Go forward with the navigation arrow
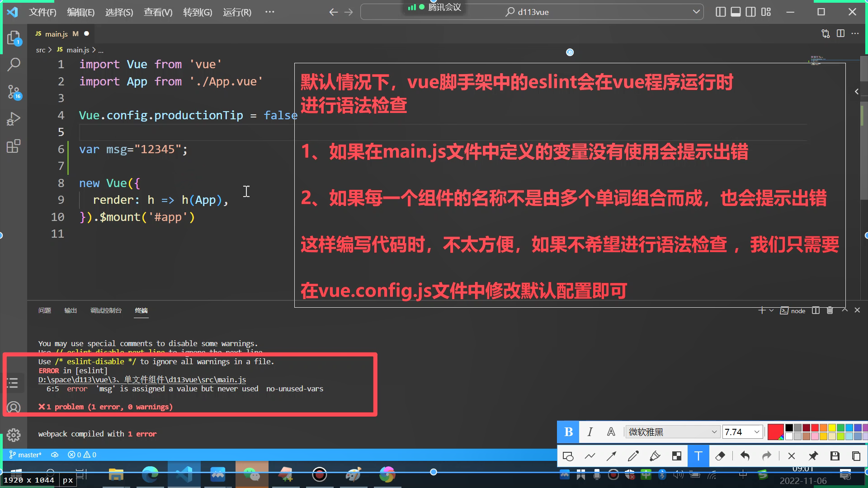Image resolution: width=868 pixels, height=488 pixels. 349,12
